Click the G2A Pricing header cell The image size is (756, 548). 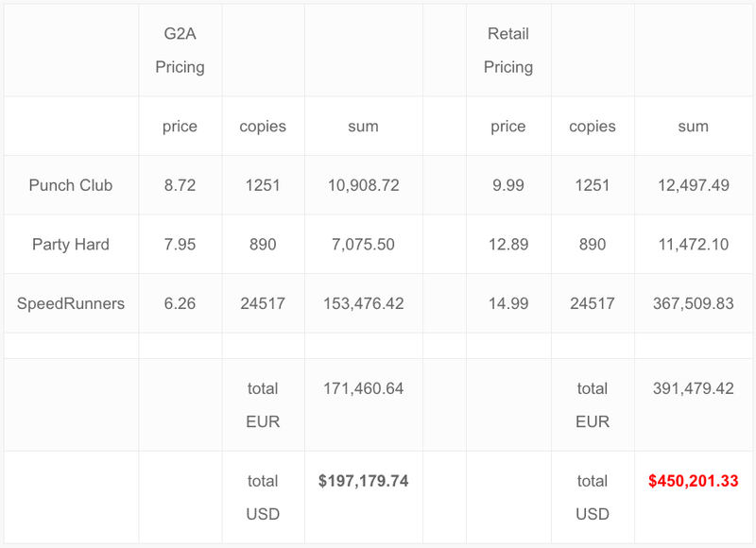tap(180, 50)
